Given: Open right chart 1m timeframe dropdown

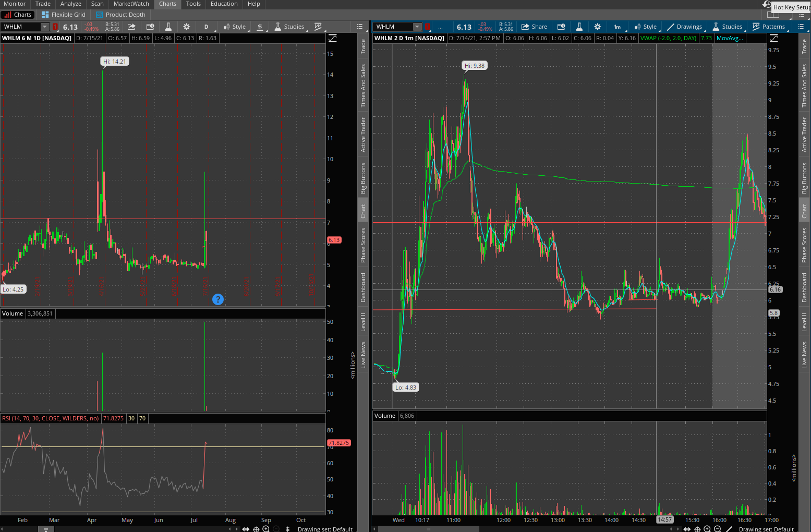Looking at the screenshot, I should (x=618, y=27).
